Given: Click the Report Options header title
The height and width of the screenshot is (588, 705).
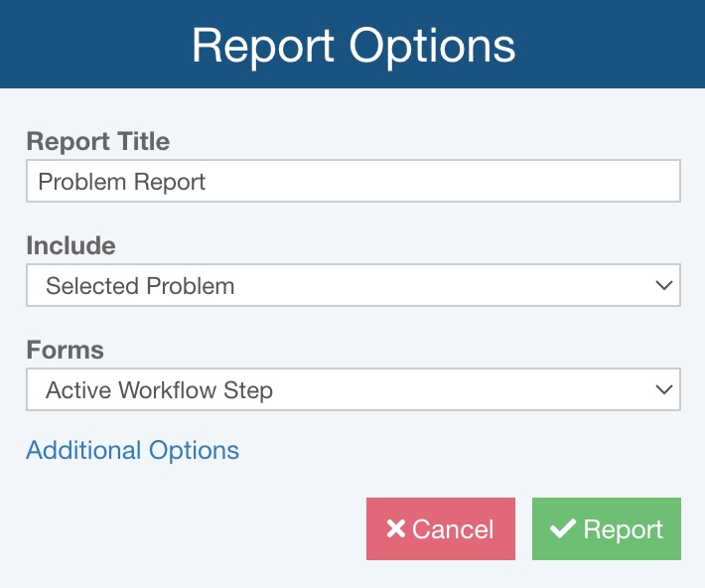Looking at the screenshot, I should [352, 46].
